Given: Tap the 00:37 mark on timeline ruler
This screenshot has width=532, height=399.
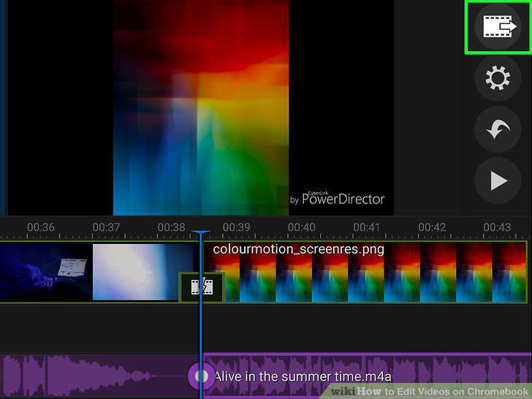Looking at the screenshot, I should click(x=106, y=227).
